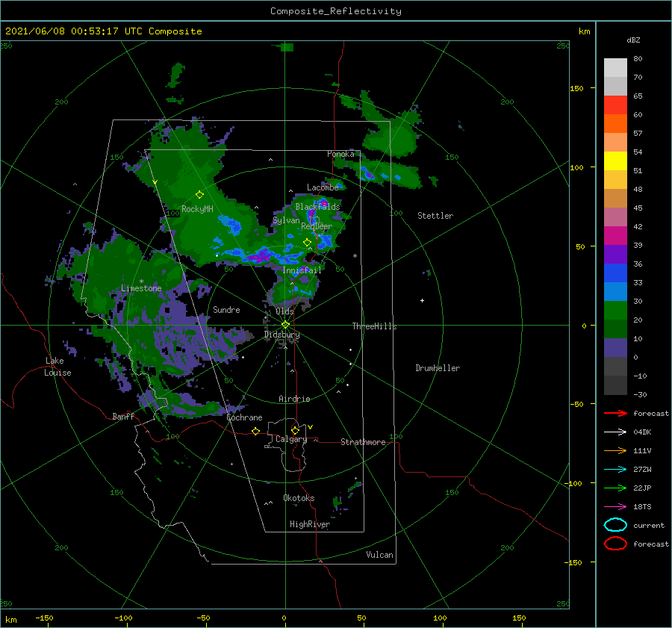Click white plus marker east of ThreeHills
The height and width of the screenshot is (628, 672).
point(422,300)
